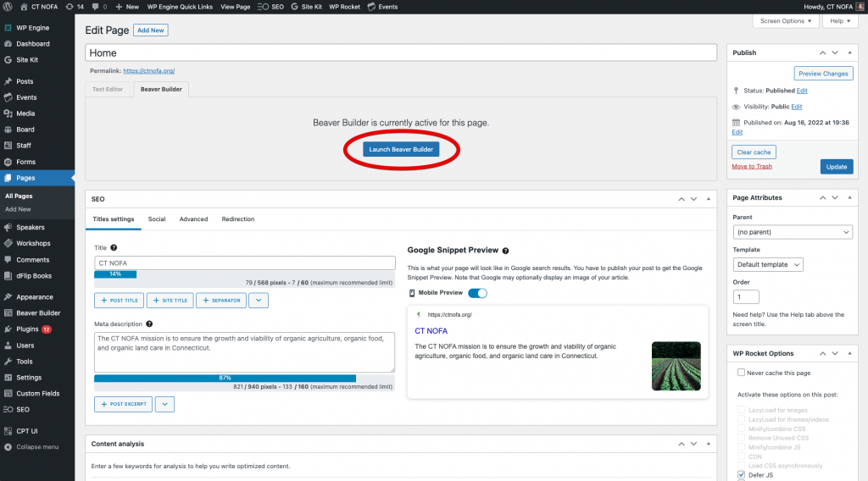Toggle Minify/combine JS checkbox
This screenshot has width=868, height=481.
741,447
